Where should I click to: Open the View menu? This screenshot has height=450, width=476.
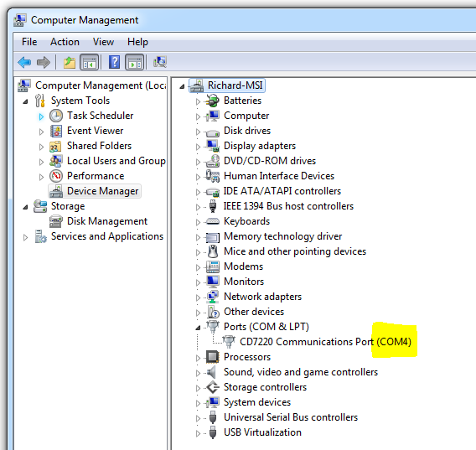103,42
